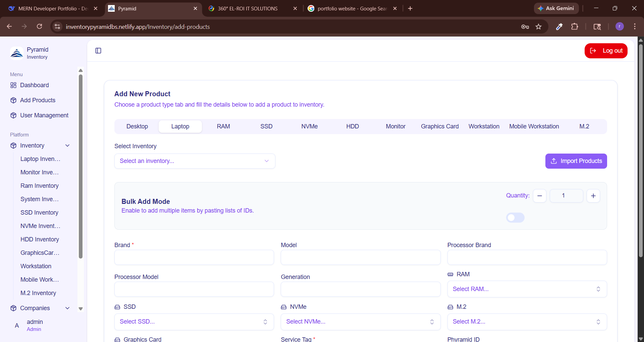644x342 pixels.
Task: Select the Mobile Workstation tab
Action: 534,126
